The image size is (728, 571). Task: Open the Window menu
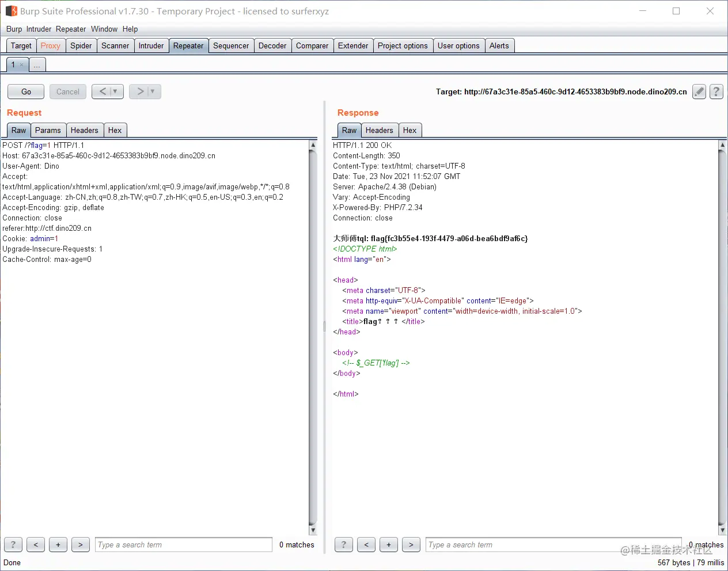click(x=104, y=29)
